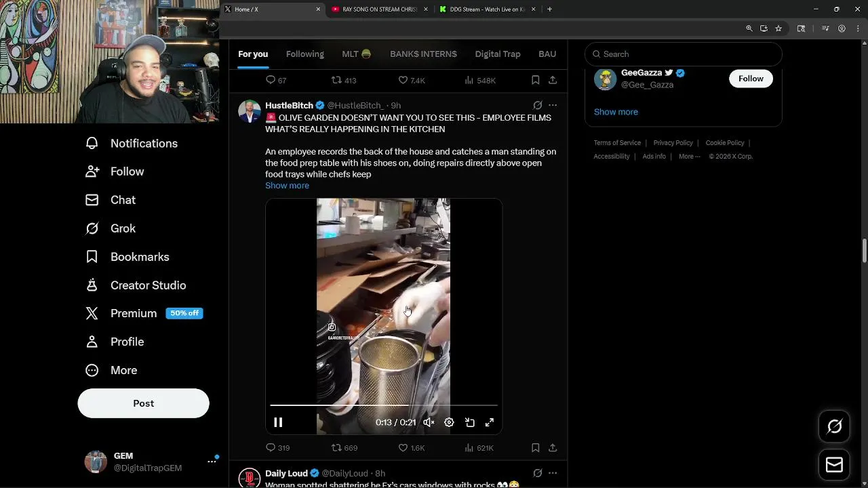Go to Profile in sidebar
The width and height of the screenshot is (868, 488).
(x=115, y=342)
